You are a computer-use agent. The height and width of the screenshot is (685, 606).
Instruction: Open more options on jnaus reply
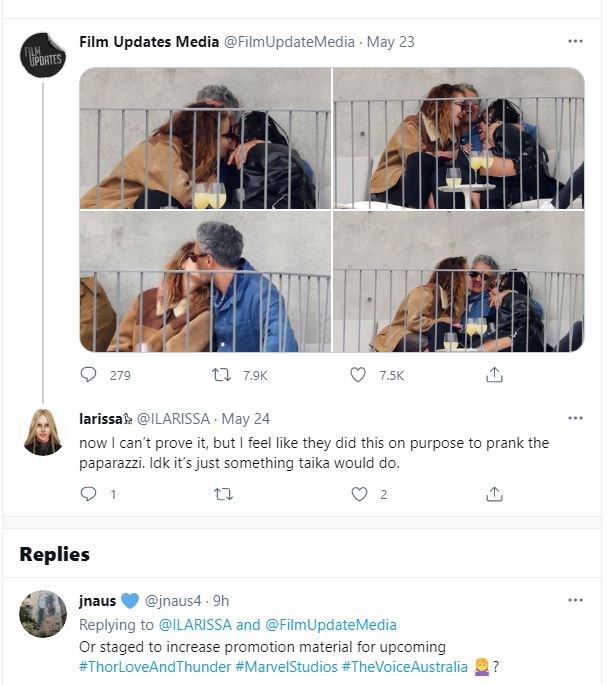click(575, 600)
